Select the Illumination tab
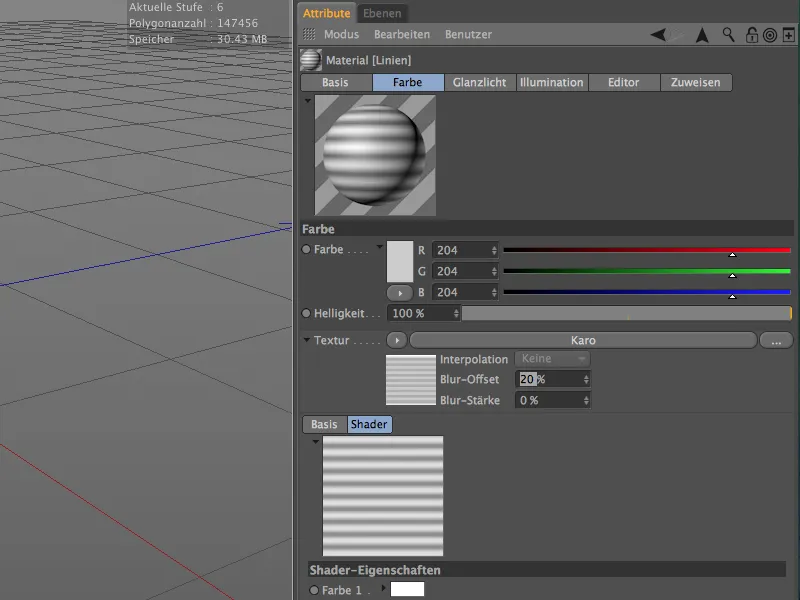The width and height of the screenshot is (800, 600). pos(552,83)
